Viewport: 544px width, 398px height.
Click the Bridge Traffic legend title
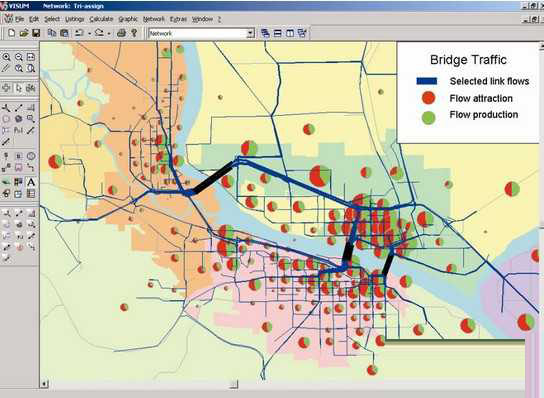click(x=468, y=60)
